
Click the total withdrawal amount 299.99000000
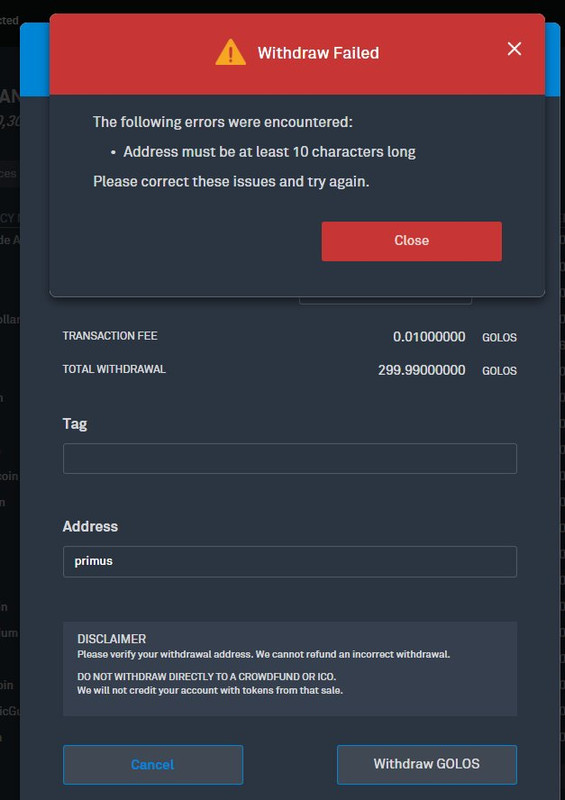(x=422, y=370)
